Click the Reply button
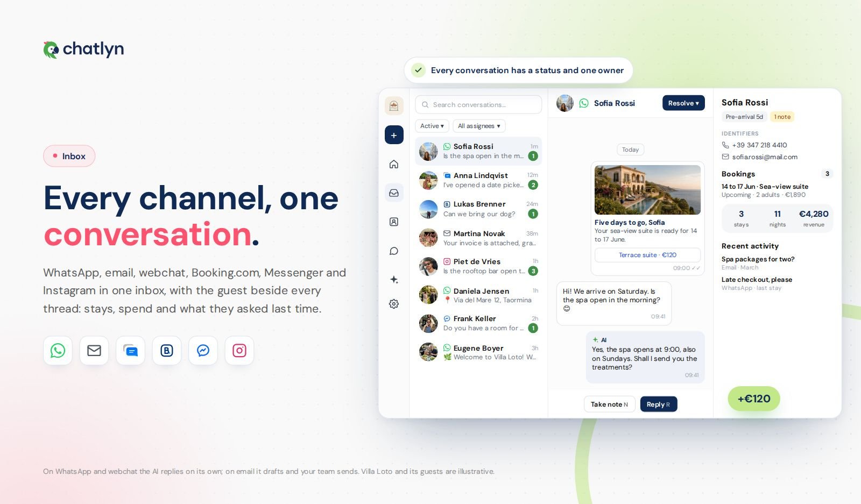This screenshot has width=861, height=504. click(659, 404)
